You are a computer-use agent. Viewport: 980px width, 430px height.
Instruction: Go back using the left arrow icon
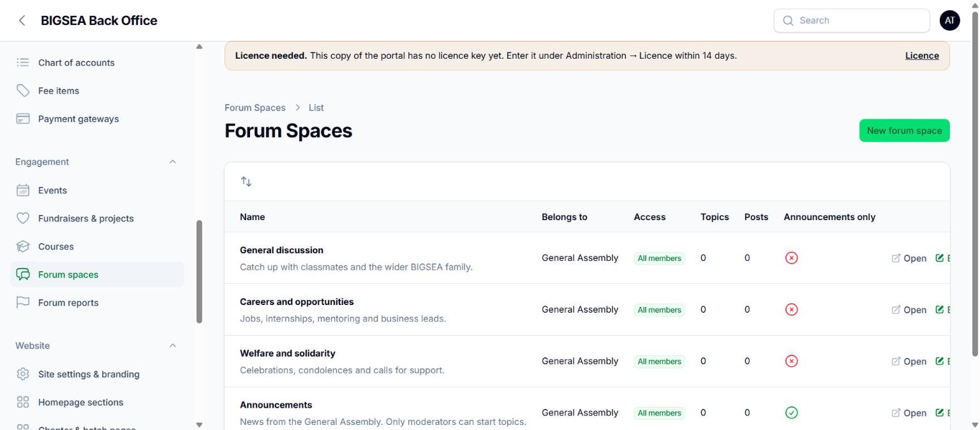coord(22,20)
